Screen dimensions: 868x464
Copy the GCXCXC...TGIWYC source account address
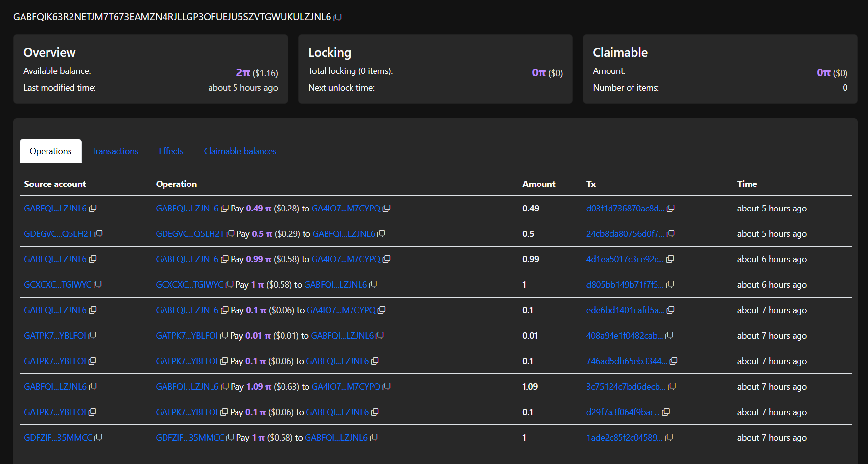point(99,284)
